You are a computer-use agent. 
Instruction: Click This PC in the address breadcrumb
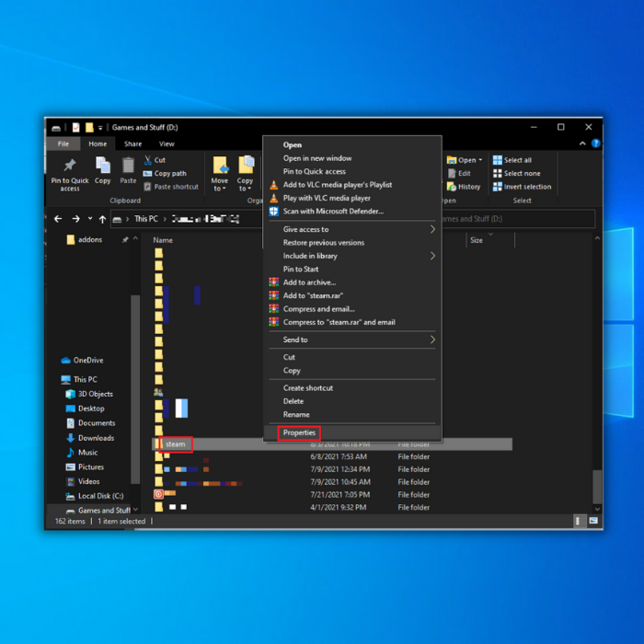click(x=145, y=219)
